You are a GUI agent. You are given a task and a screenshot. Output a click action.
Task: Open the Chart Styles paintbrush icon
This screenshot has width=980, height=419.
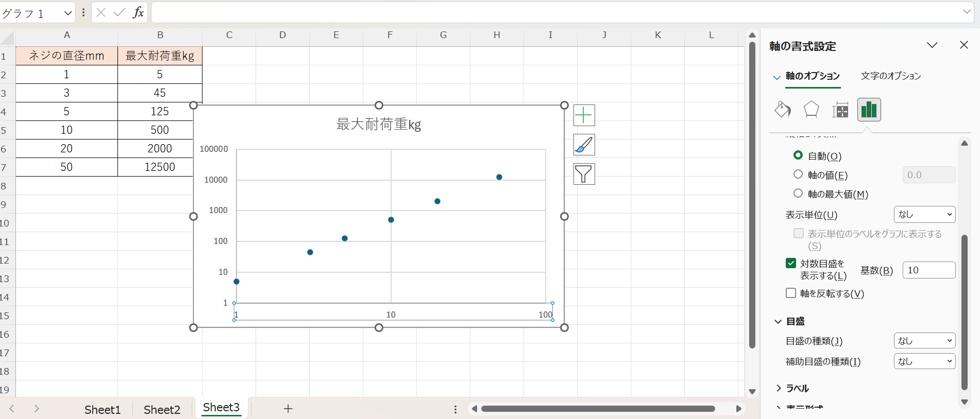point(584,145)
